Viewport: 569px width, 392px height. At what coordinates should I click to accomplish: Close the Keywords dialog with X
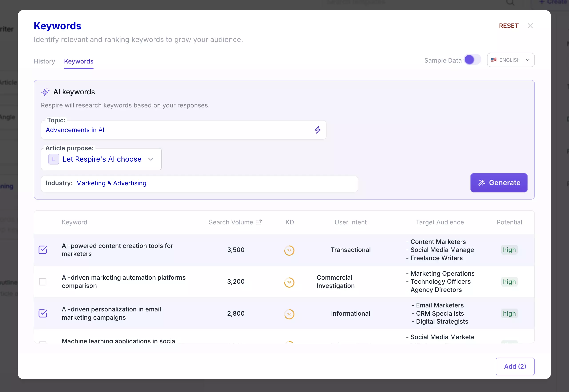530,26
